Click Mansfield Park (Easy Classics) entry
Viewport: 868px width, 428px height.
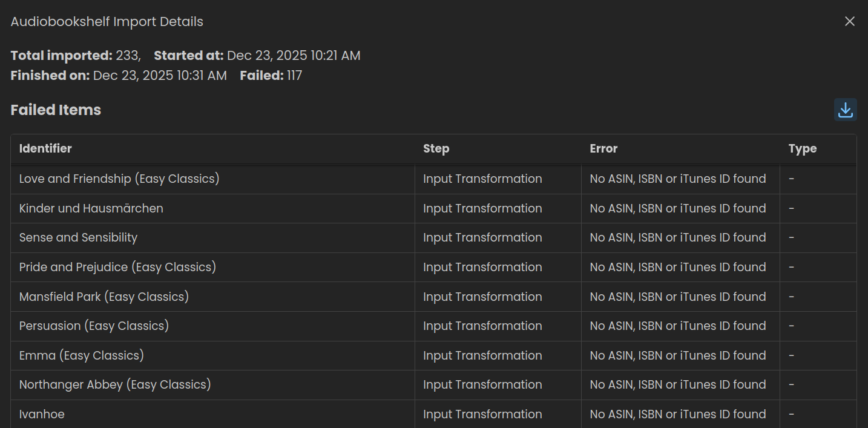pyautogui.click(x=104, y=297)
